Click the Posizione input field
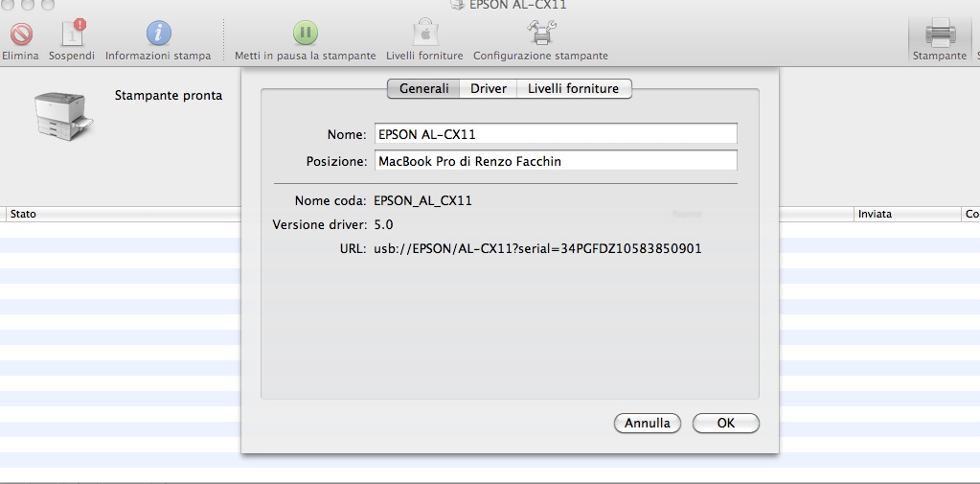The image size is (980, 484). point(556,161)
